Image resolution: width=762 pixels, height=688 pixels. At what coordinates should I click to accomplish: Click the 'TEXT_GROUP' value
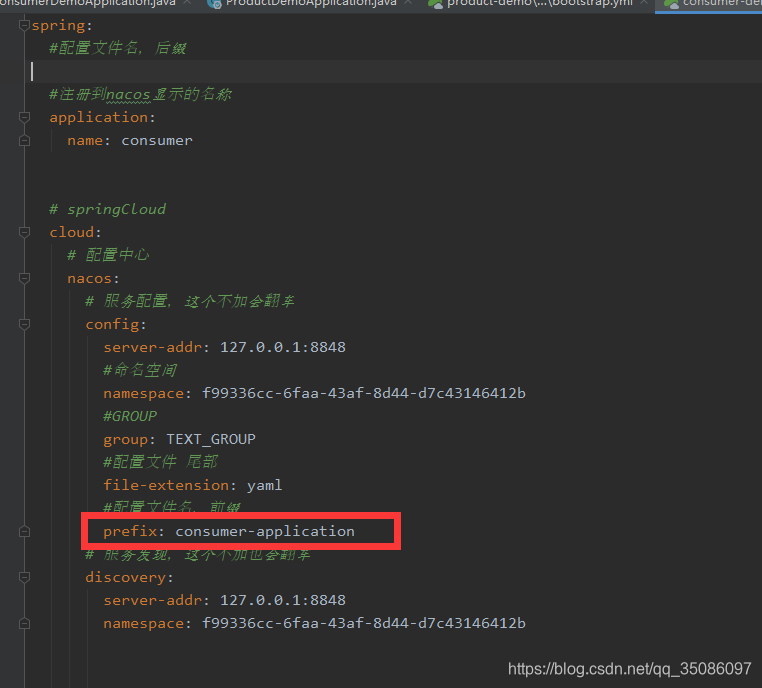point(211,439)
